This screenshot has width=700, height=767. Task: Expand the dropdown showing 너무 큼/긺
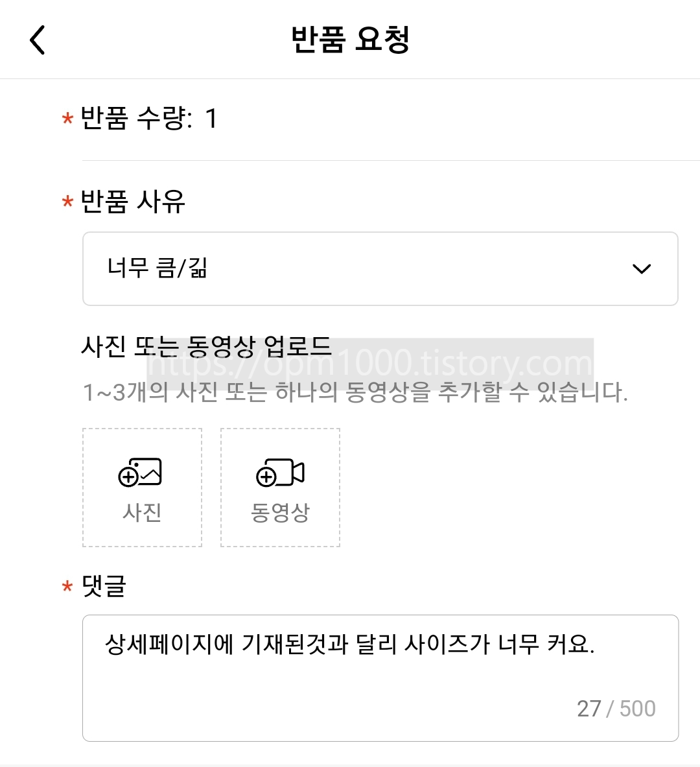[379, 268]
